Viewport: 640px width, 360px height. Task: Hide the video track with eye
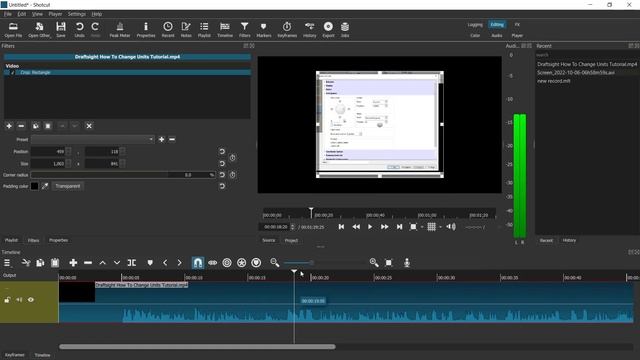31,300
